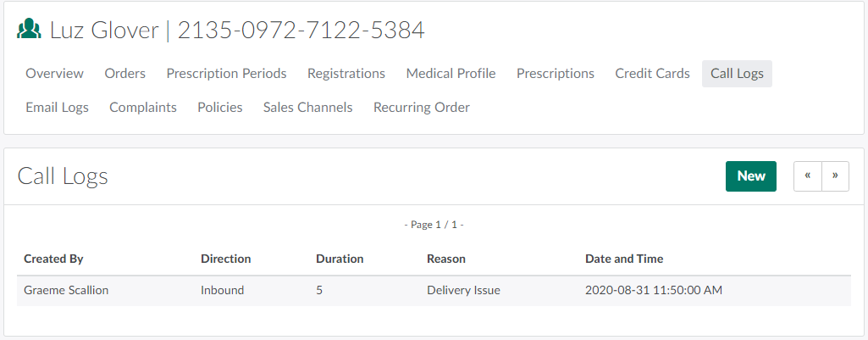View the Sales Channels tab
This screenshot has height=340, width=868.
click(307, 108)
